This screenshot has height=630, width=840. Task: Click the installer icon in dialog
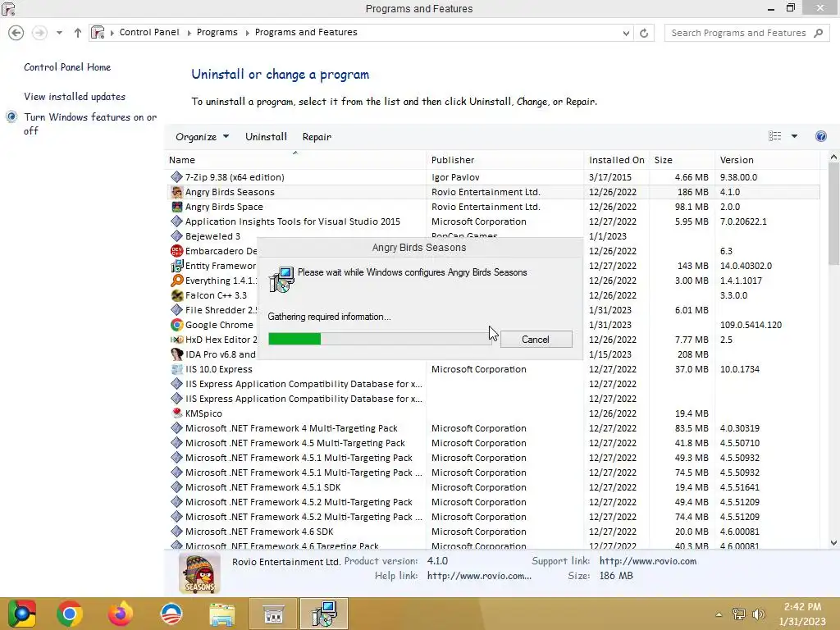point(281,280)
